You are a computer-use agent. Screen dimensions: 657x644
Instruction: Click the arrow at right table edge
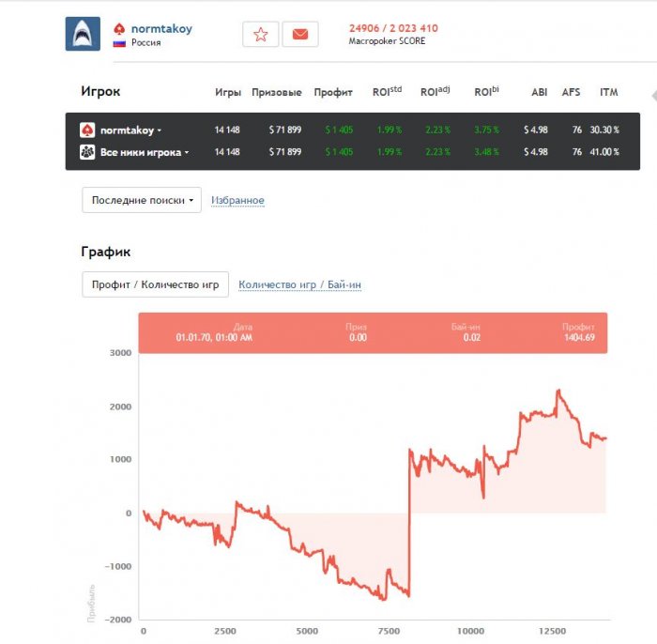coord(650,92)
